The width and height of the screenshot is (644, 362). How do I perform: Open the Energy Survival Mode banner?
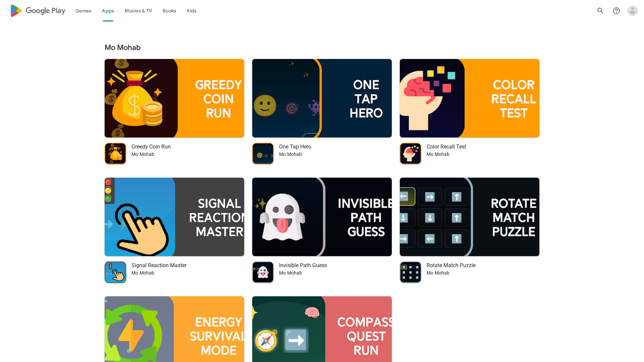click(174, 329)
